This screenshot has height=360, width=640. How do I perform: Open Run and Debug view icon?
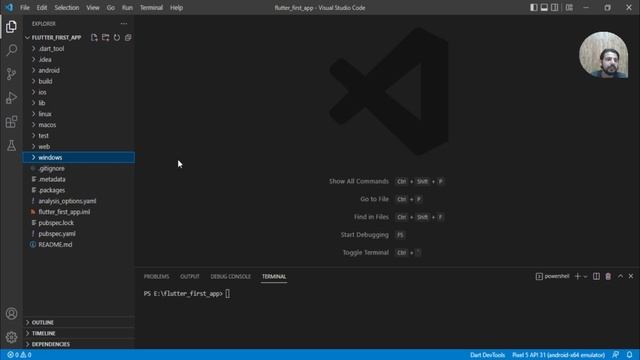pos(11,98)
